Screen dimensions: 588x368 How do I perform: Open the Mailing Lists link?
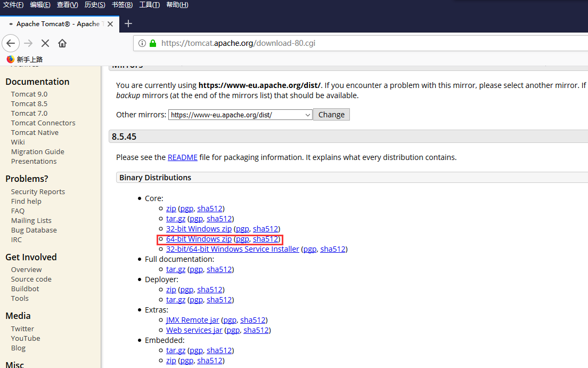pyautogui.click(x=31, y=220)
